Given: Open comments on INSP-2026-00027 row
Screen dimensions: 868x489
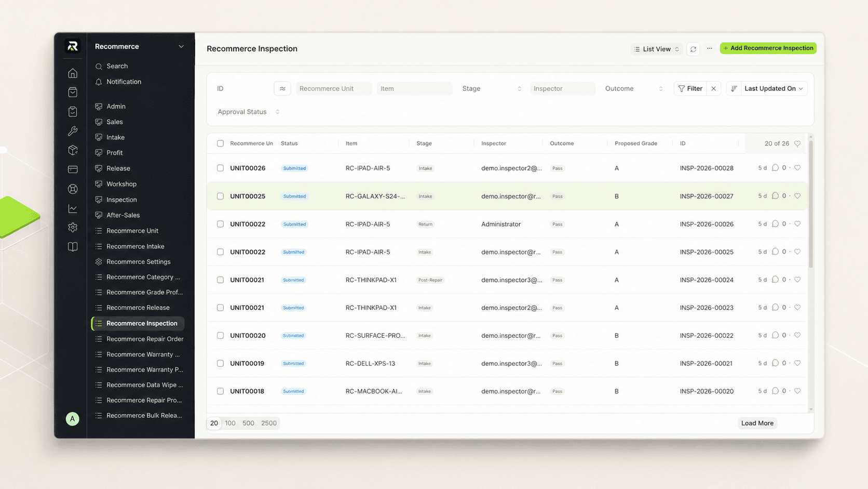Looking at the screenshot, I should 775,196.
